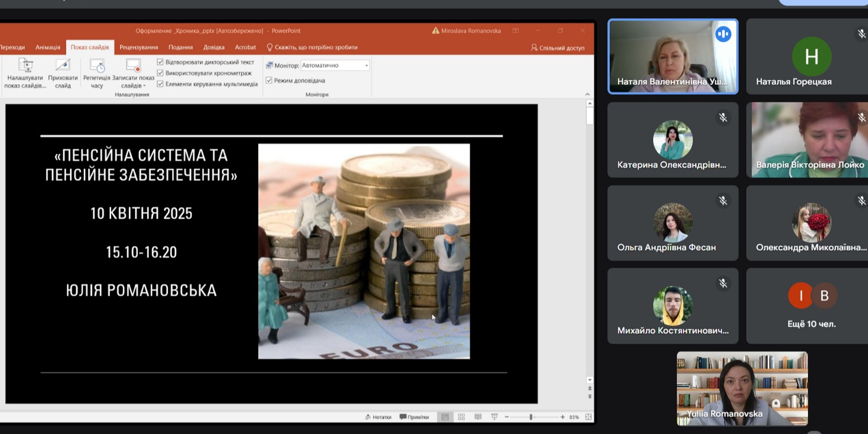This screenshot has width=868, height=434.
Task: Open Reading view from status bar
Action: (x=478, y=417)
